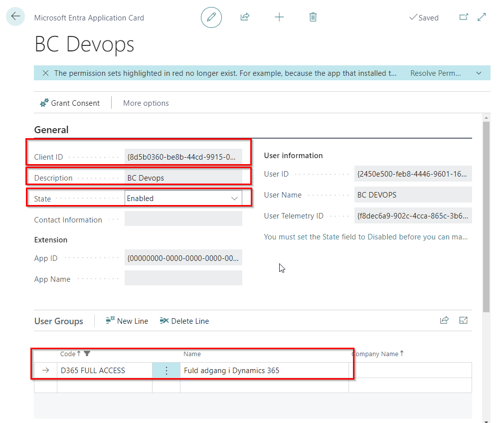This screenshot has height=423, width=504.
Task: Open row options for D365 FULL ACCESS
Action: tap(166, 371)
